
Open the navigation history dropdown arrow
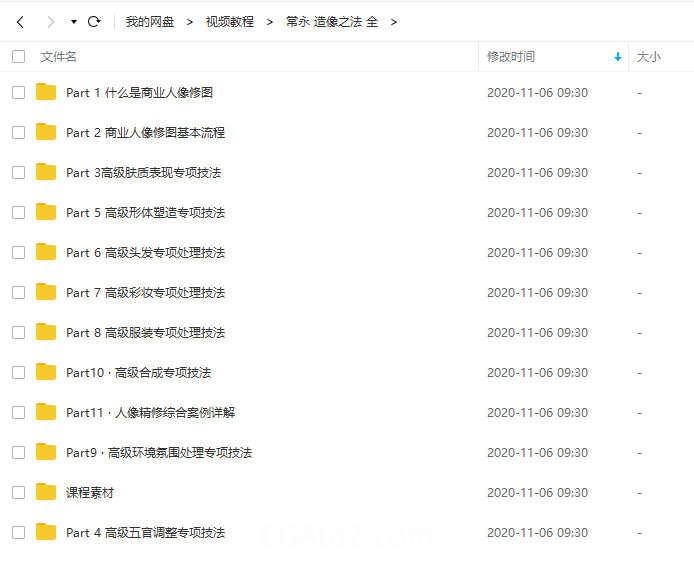click(74, 22)
